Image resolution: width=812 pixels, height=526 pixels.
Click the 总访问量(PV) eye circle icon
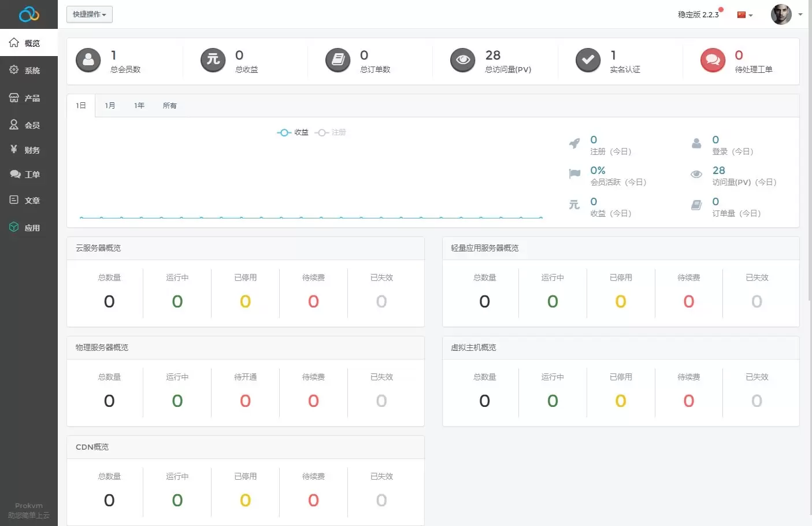tap(463, 60)
